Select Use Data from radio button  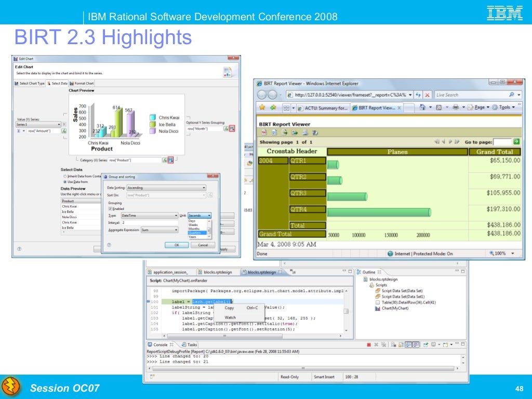coord(65,181)
